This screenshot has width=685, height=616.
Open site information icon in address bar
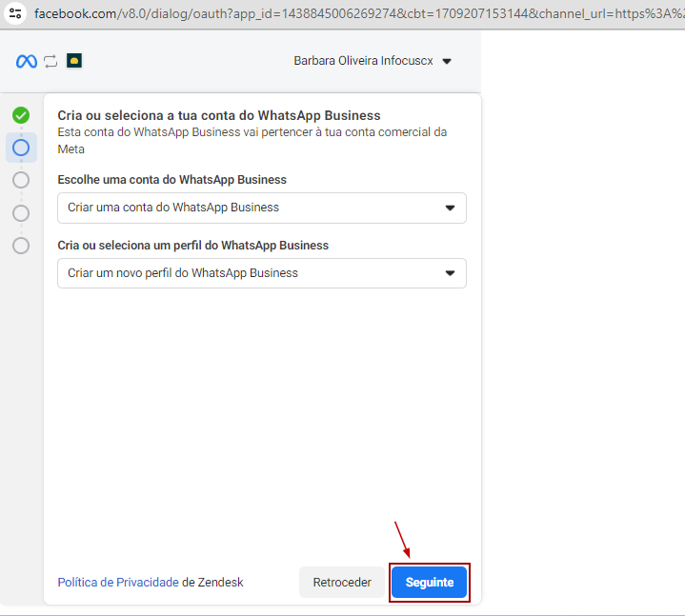click(15, 14)
